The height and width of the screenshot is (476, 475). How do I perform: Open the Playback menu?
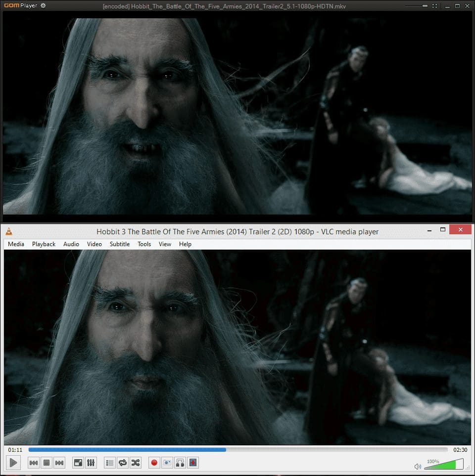click(x=44, y=244)
